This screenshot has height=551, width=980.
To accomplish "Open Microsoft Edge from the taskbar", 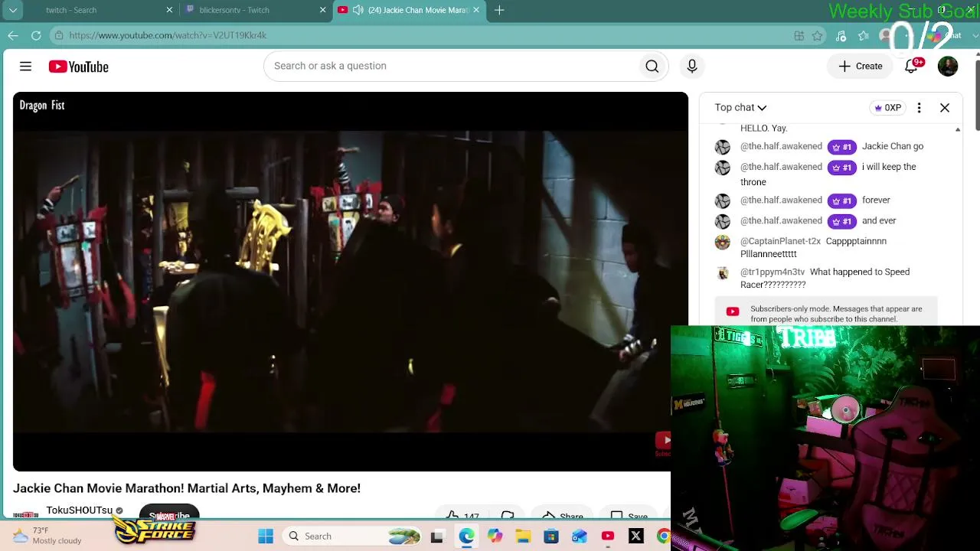I will click(466, 536).
